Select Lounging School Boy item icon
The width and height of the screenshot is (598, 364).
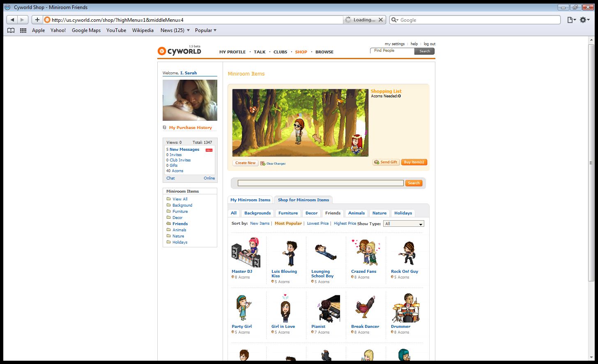[x=326, y=252]
